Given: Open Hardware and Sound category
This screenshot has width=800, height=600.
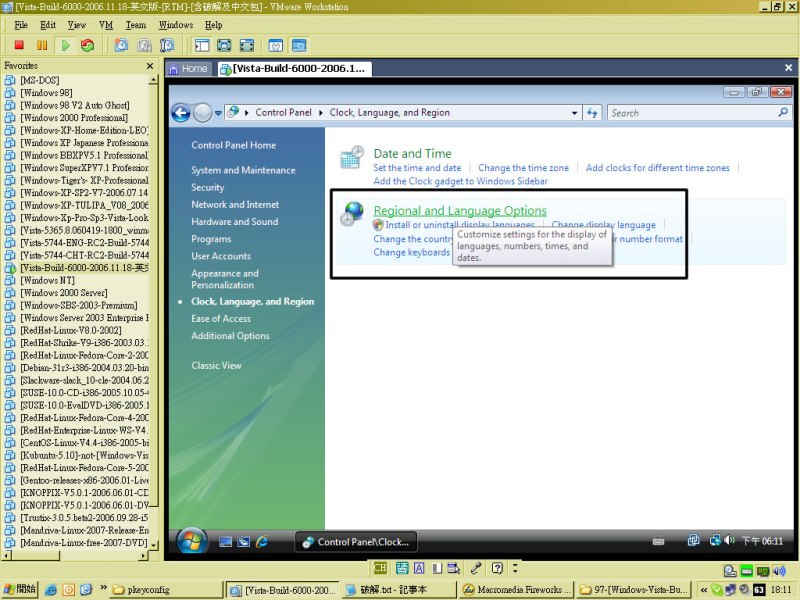Looking at the screenshot, I should click(235, 222).
